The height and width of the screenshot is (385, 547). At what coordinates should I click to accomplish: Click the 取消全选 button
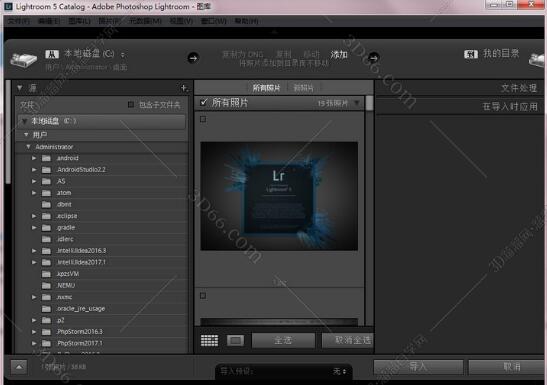tap(347, 340)
